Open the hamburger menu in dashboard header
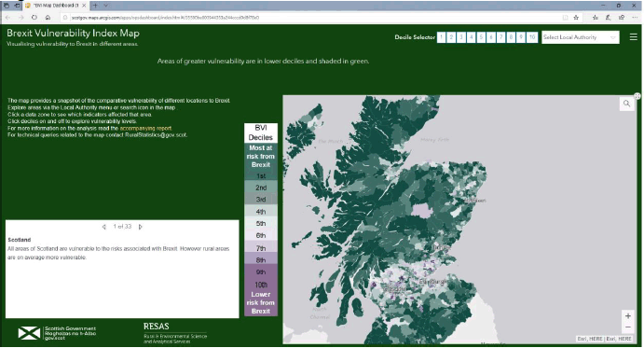The height and width of the screenshot is (348, 644). point(634,37)
